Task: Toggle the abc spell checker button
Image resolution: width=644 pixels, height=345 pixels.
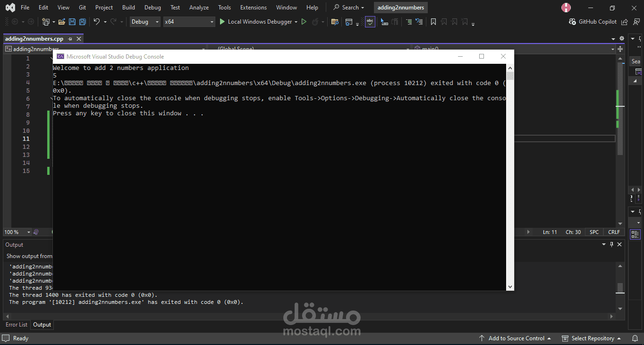Action: click(370, 22)
